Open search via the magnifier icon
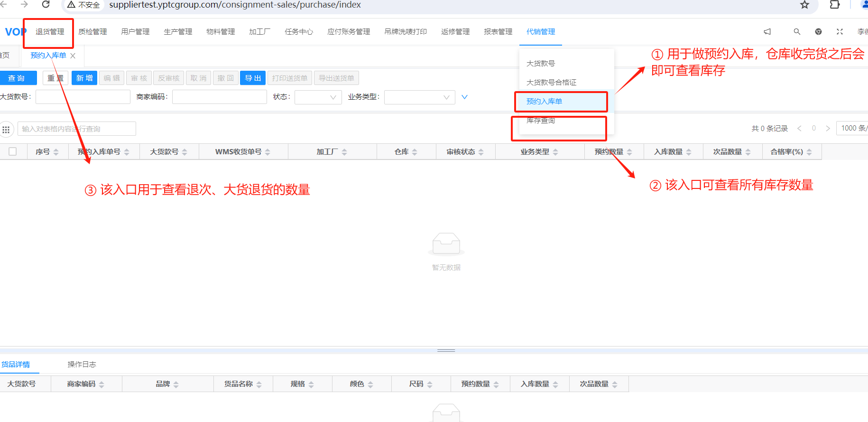868x422 pixels. click(797, 32)
